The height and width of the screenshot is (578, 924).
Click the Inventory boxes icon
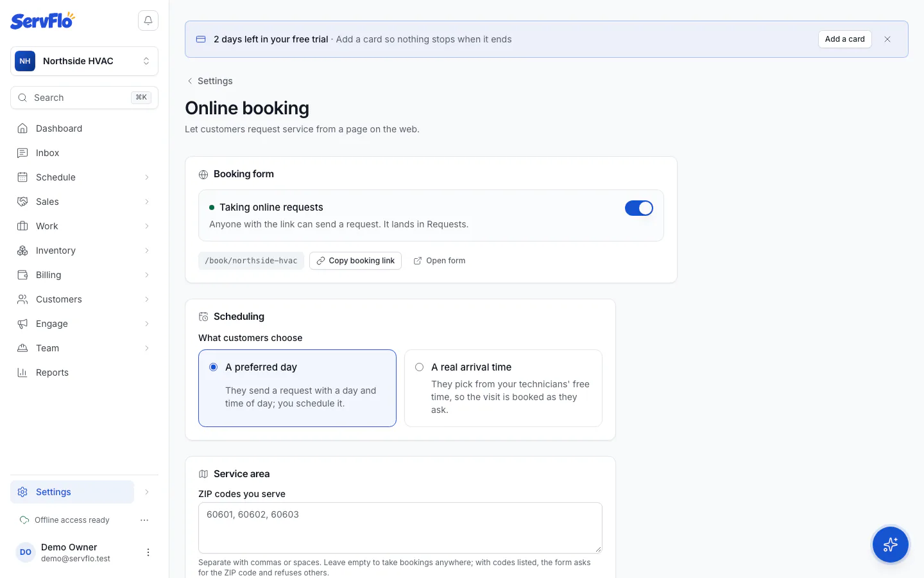(22, 250)
